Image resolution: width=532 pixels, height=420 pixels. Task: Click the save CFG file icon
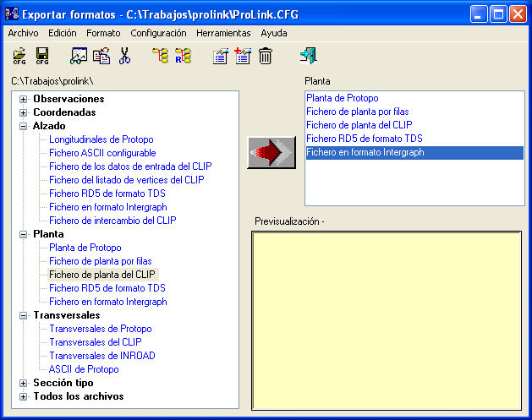pos(41,57)
